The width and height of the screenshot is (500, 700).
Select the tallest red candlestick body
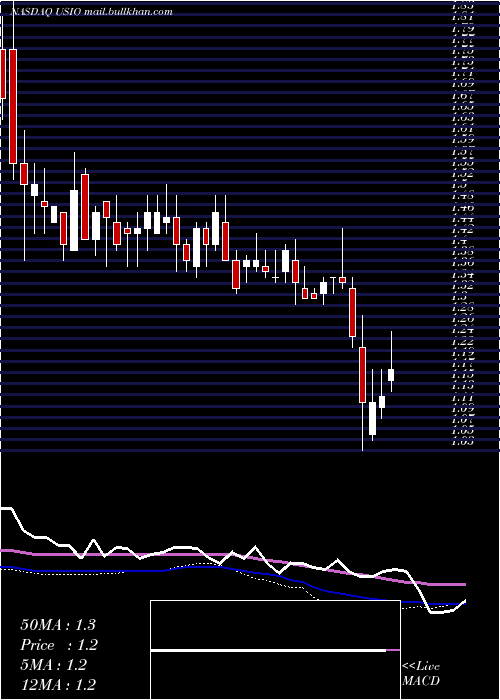click(13, 106)
